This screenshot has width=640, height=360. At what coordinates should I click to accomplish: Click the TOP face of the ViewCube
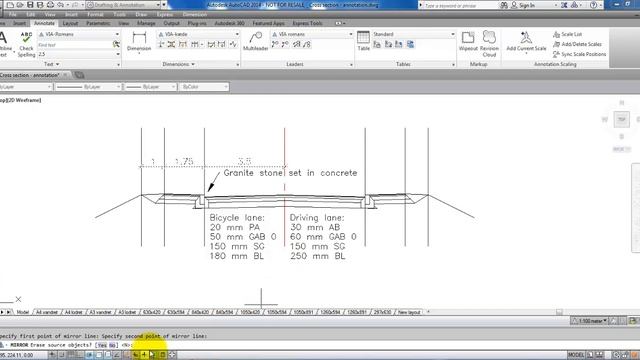[x=622, y=120]
